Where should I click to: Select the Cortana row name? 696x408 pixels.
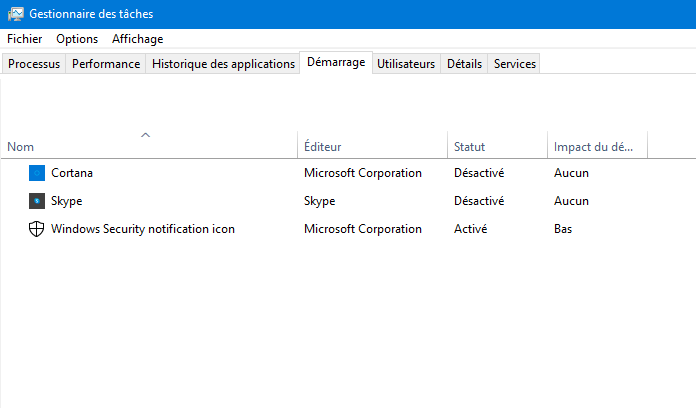pyautogui.click(x=72, y=173)
